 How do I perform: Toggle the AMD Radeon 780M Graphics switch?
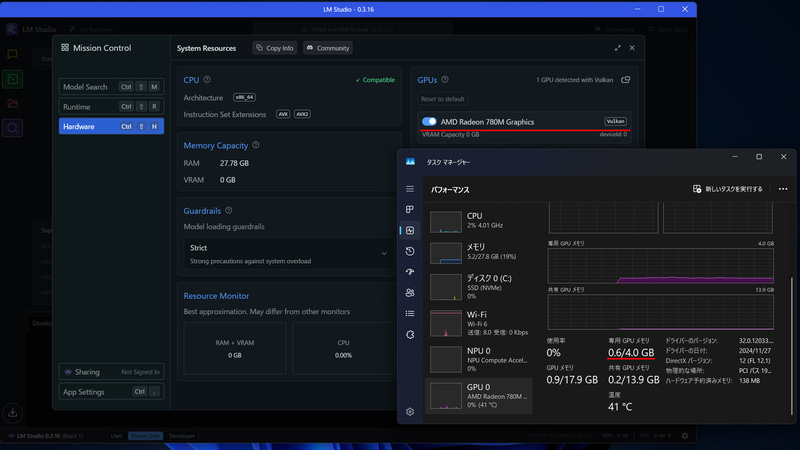click(x=429, y=121)
